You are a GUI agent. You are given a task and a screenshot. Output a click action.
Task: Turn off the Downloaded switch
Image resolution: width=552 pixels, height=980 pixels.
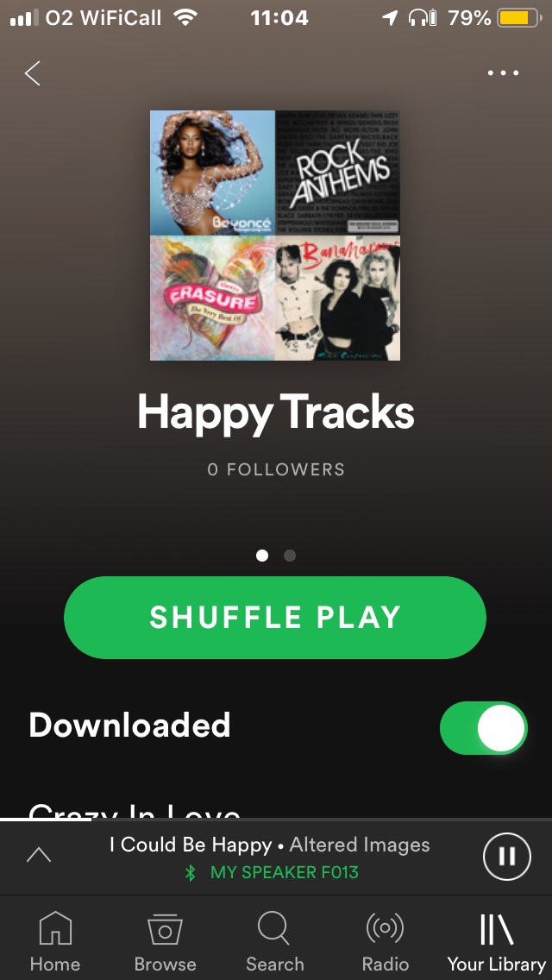click(x=484, y=728)
